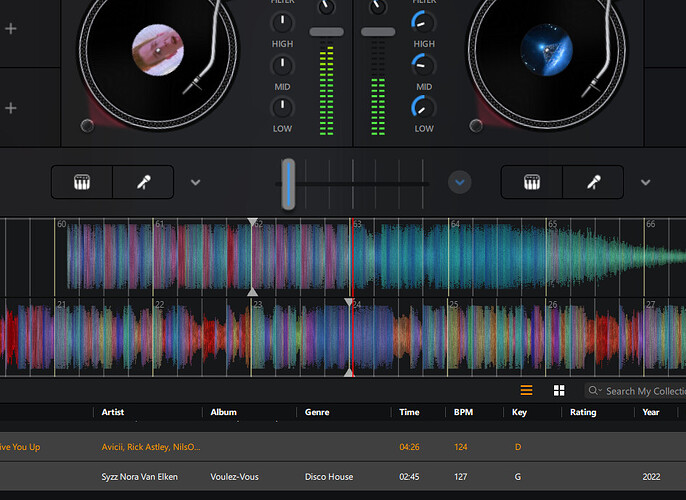Select Syzz Nora Van Elken track

[x=343, y=476]
